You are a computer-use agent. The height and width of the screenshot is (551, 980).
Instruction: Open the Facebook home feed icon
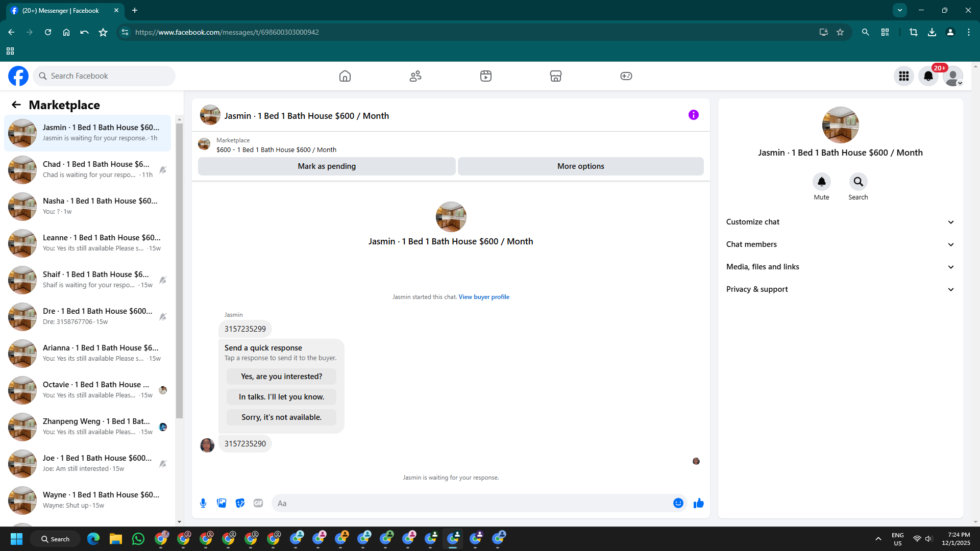tap(345, 76)
